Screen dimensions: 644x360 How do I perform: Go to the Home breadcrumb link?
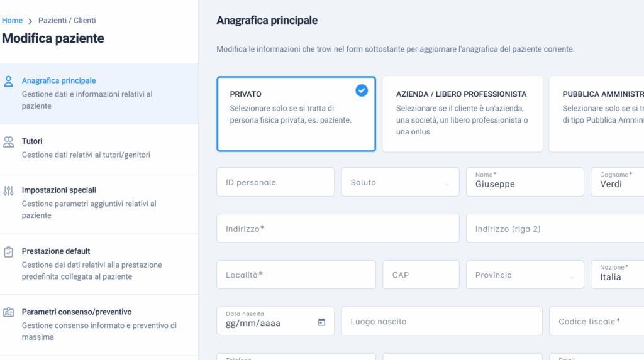click(x=12, y=21)
